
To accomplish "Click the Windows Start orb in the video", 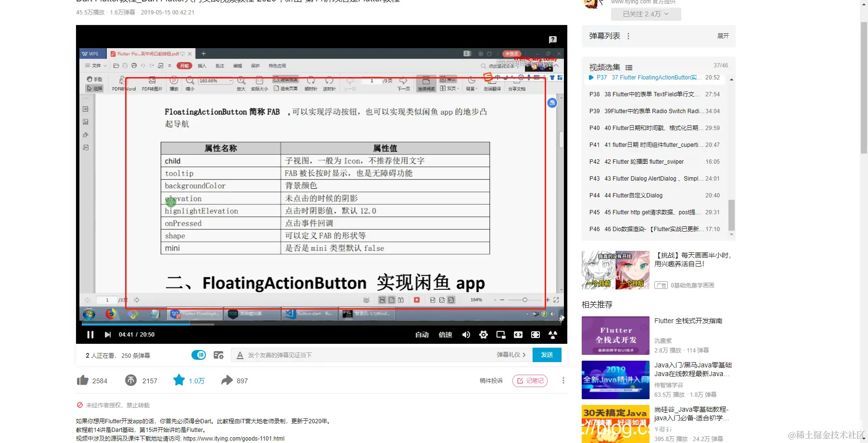I will pos(89,314).
